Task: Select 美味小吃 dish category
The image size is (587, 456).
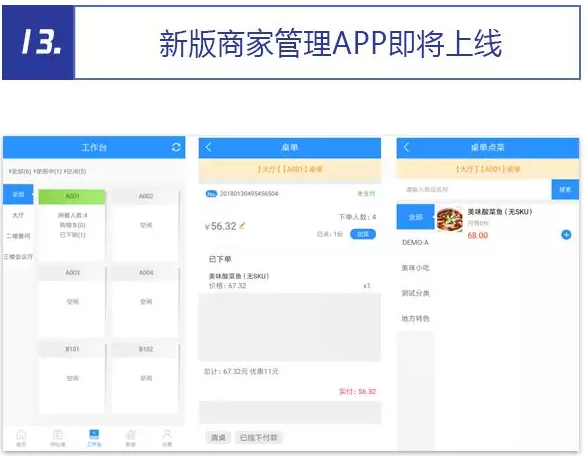Action: (x=415, y=268)
